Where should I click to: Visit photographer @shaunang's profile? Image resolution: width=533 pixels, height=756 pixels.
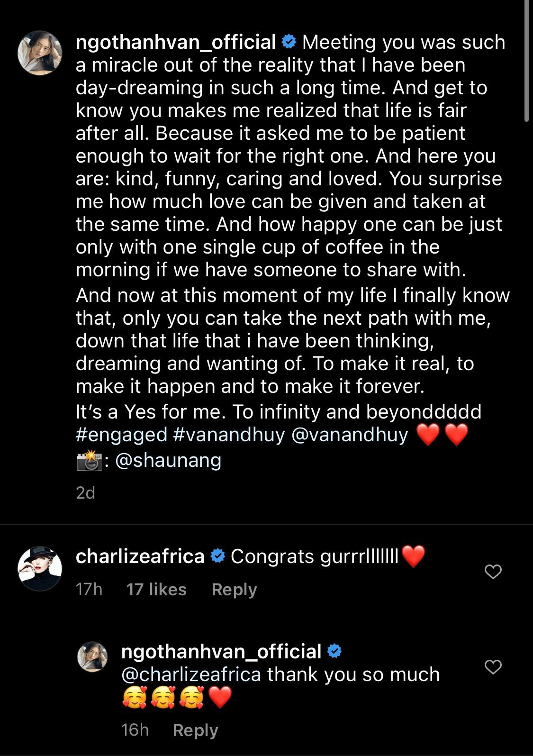168,460
